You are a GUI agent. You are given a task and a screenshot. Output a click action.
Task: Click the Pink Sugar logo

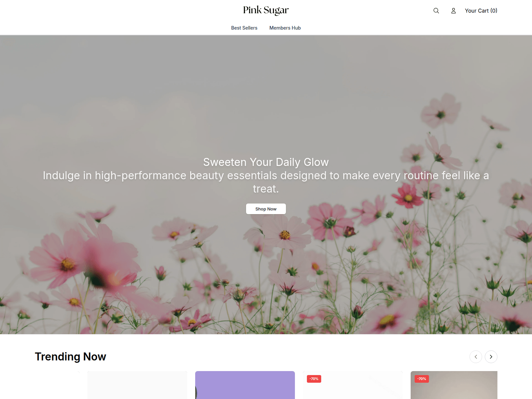(266, 10)
